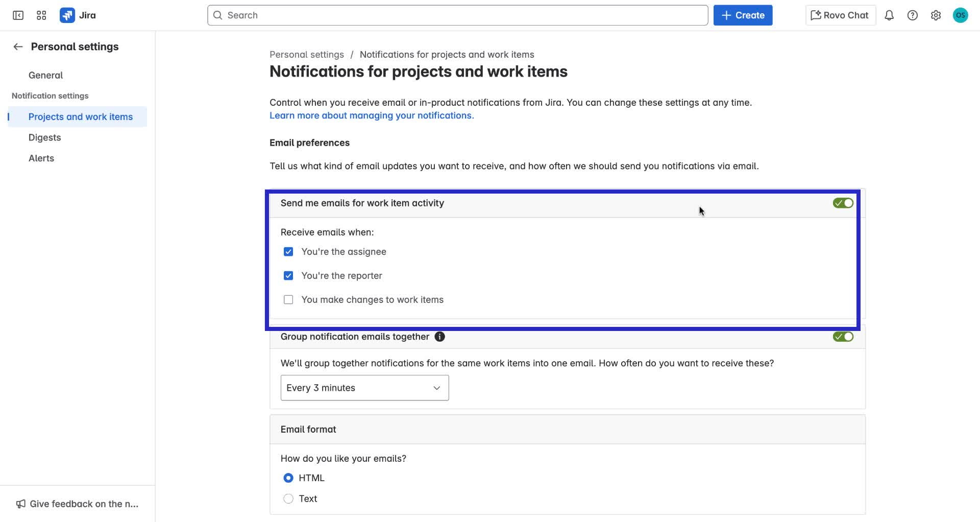
Task: Open General personal settings
Action: [x=45, y=75]
